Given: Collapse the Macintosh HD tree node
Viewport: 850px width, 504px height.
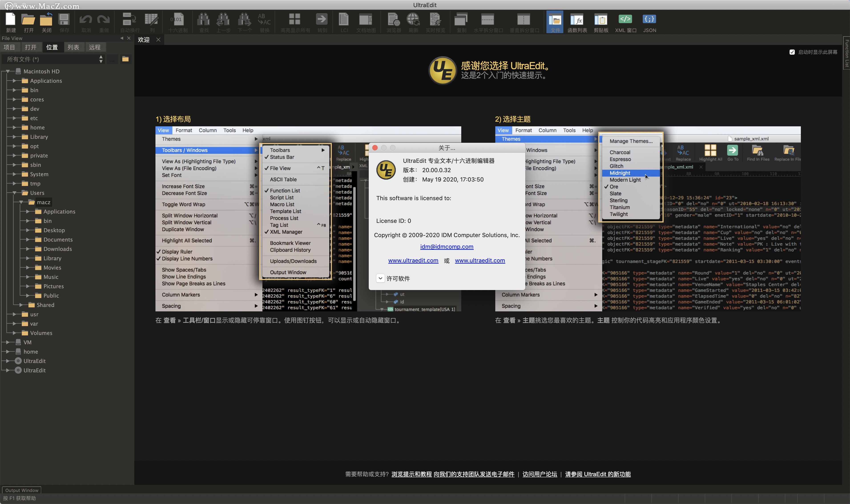Looking at the screenshot, I should tap(8, 71).
